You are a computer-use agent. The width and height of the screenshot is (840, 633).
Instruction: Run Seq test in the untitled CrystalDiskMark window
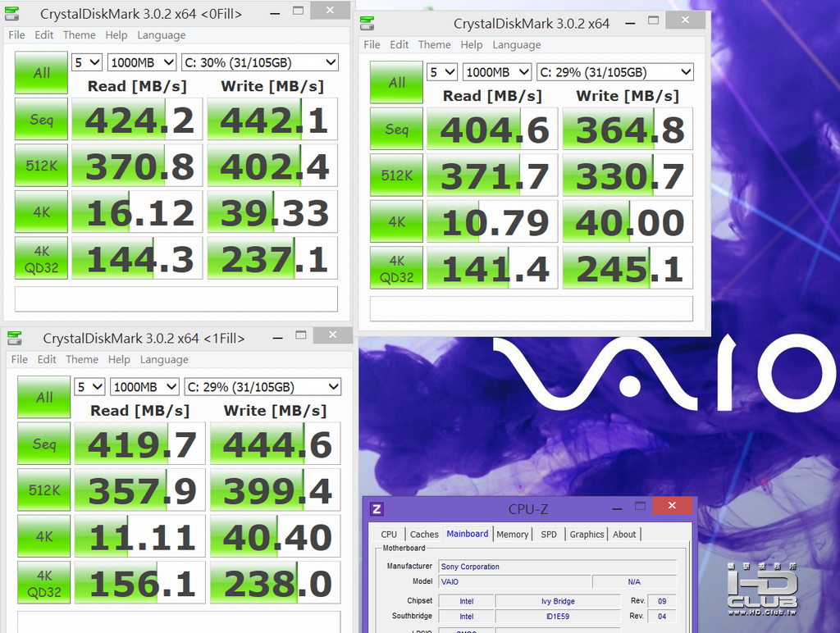pos(396,129)
